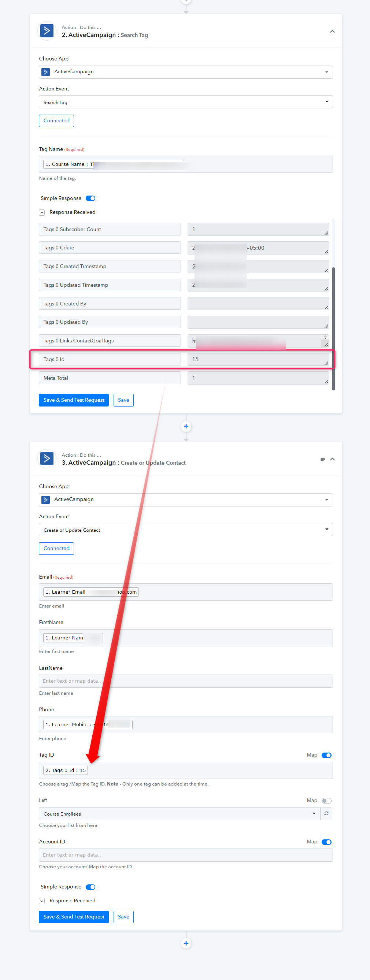Click 'Tags 0 Id' label field
The image size is (370, 980).
110,359
